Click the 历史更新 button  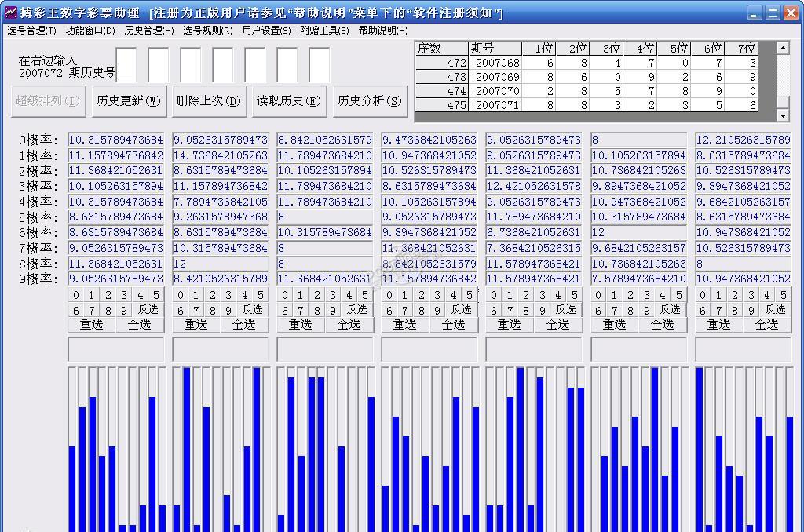(126, 100)
